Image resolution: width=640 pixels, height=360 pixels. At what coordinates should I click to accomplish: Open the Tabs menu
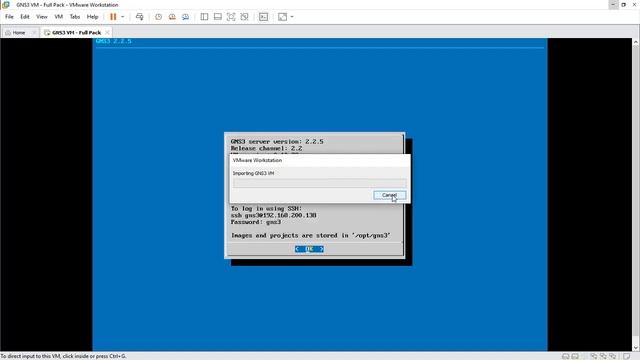pos(75,17)
